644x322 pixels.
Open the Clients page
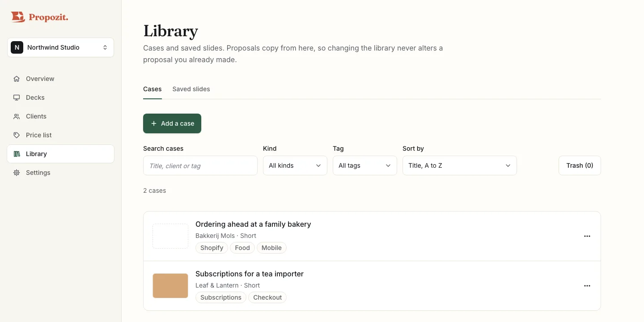(x=60, y=116)
